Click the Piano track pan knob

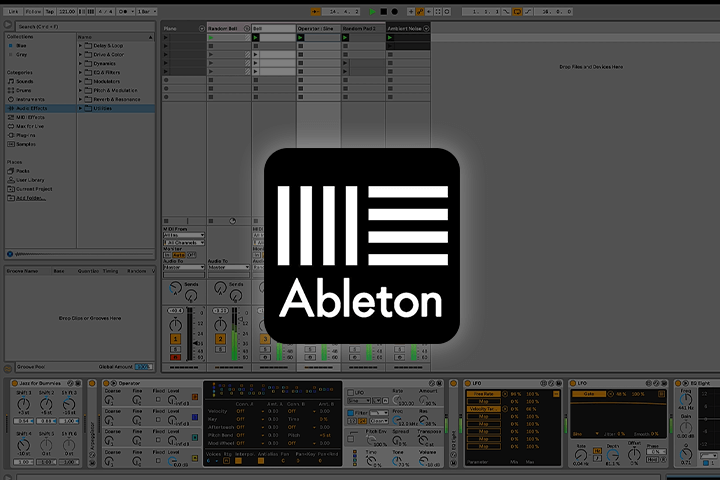[x=175, y=325]
